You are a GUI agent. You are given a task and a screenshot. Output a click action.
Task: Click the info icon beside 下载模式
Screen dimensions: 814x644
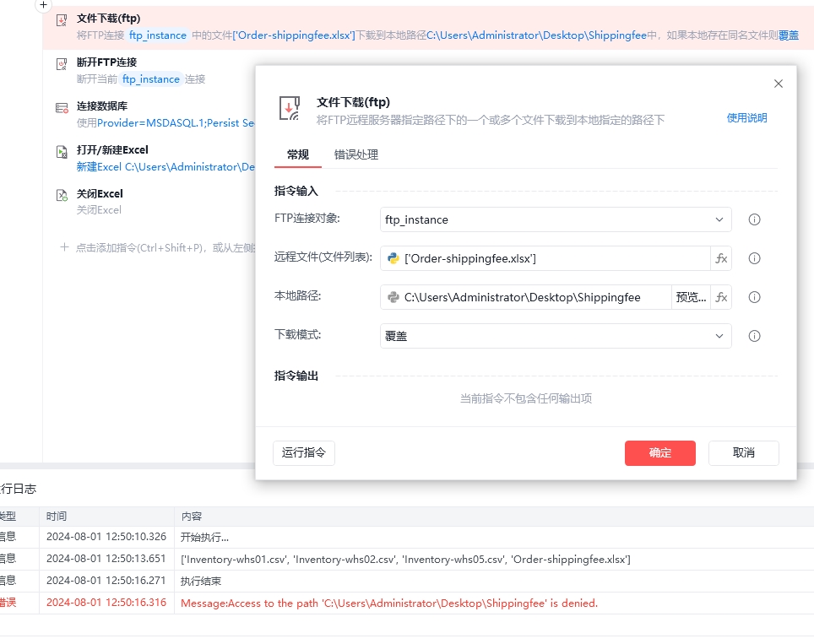pyautogui.click(x=754, y=336)
